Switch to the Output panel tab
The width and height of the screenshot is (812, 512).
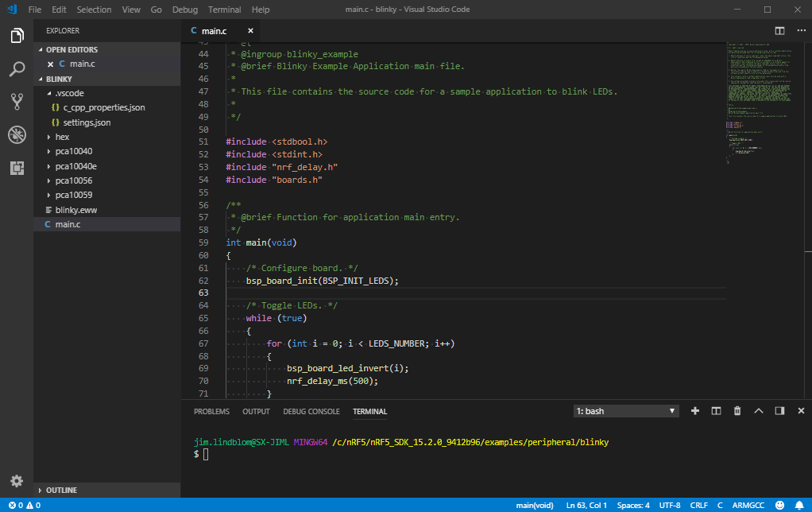[x=256, y=412]
